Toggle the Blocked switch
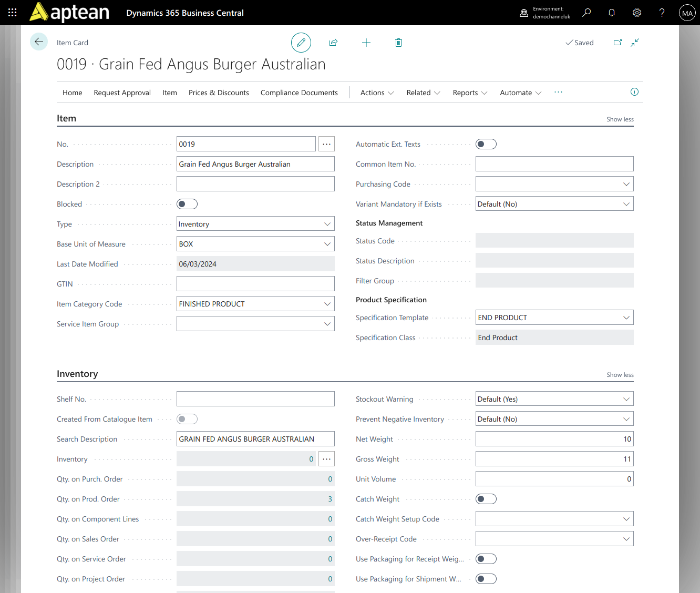The image size is (700, 593). [x=187, y=204]
